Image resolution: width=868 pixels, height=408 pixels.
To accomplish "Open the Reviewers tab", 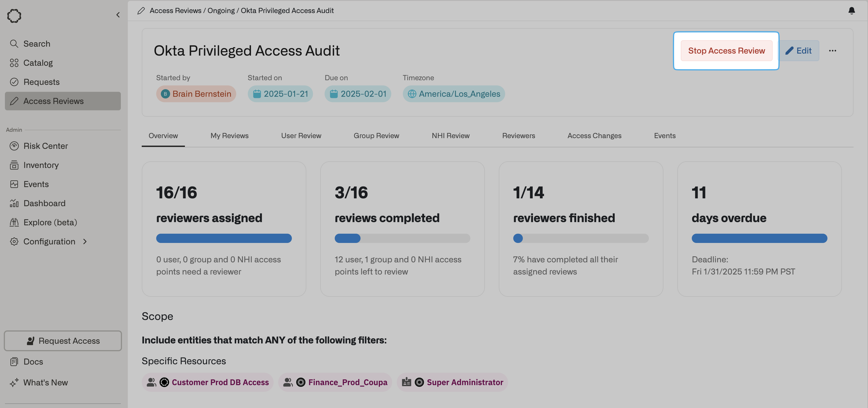I will 518,136.
